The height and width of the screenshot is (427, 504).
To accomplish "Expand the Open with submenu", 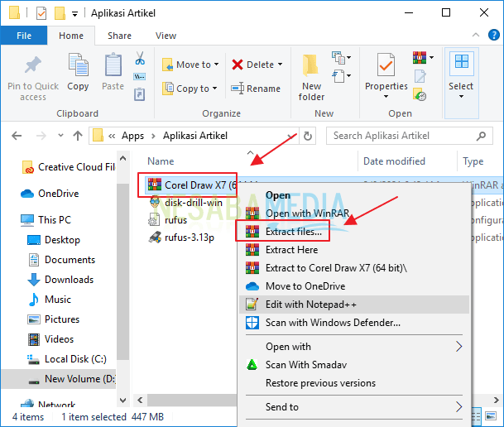I will 354,347.
